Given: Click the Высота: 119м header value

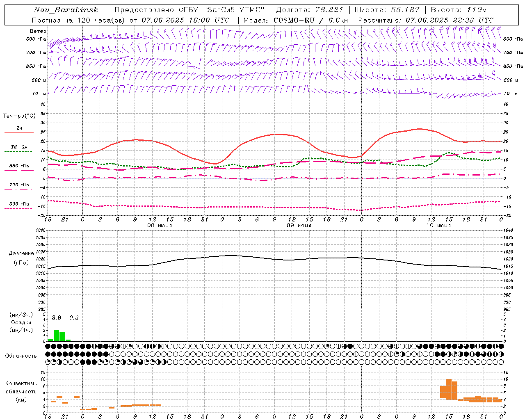Looking at the screenshot, I should 459,10.
